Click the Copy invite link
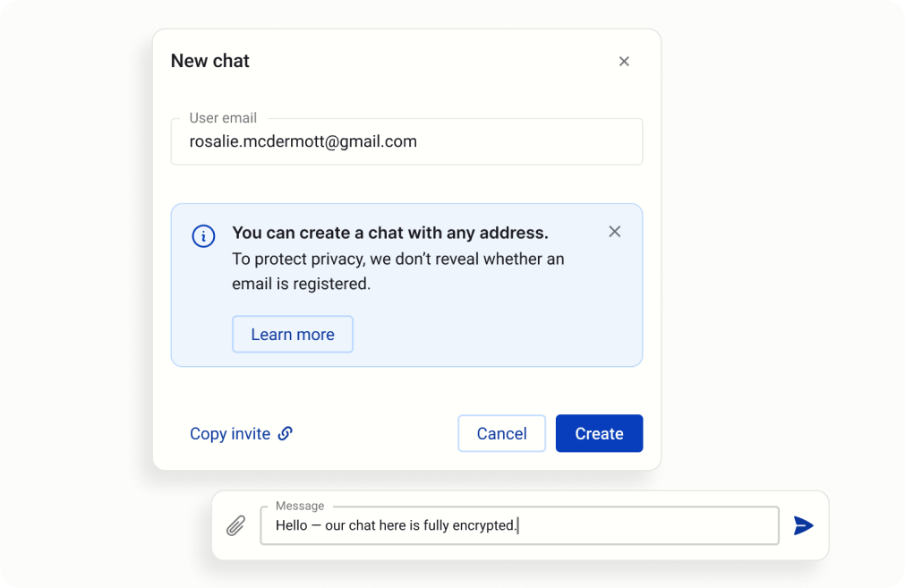The height and width of the screenshot is (588, 905). click(x=230, y=434)
